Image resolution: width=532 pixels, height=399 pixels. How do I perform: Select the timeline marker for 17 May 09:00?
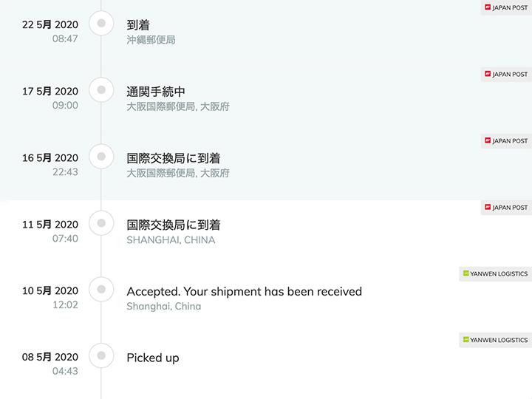click(x=101, y=89)
